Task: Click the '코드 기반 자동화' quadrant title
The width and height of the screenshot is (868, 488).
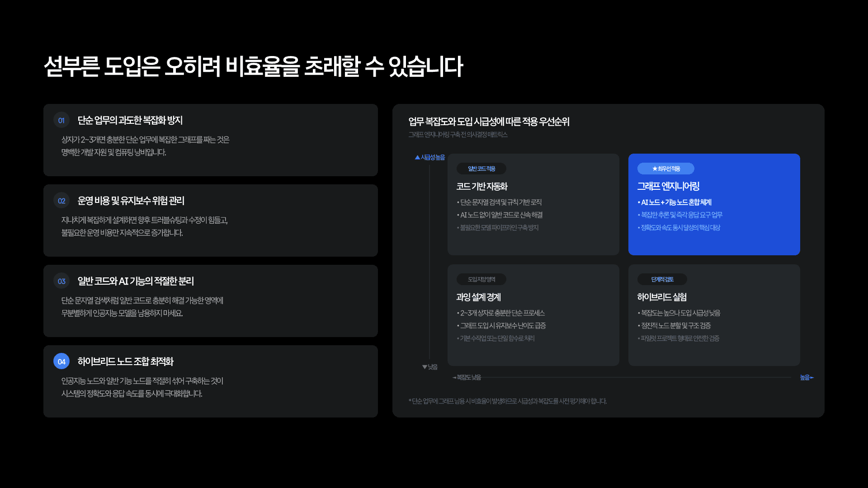Action: [482, 186]
